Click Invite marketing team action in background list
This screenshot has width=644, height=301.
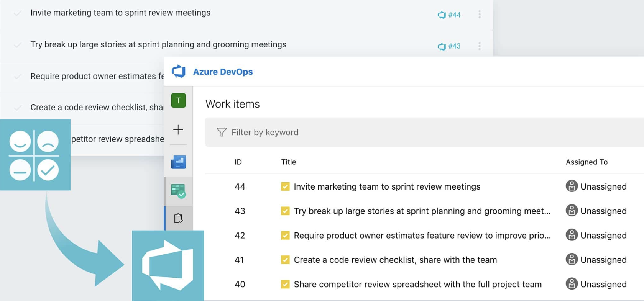(x=120, y=13)
